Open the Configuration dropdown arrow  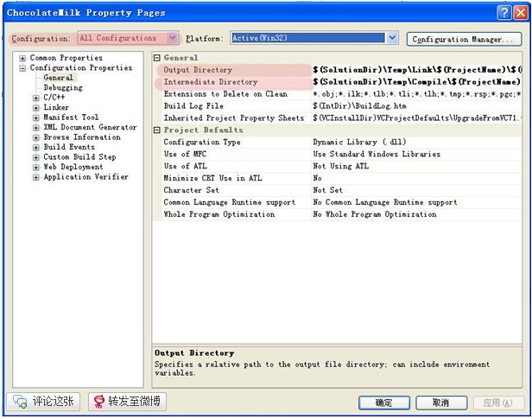click(173, 38)
